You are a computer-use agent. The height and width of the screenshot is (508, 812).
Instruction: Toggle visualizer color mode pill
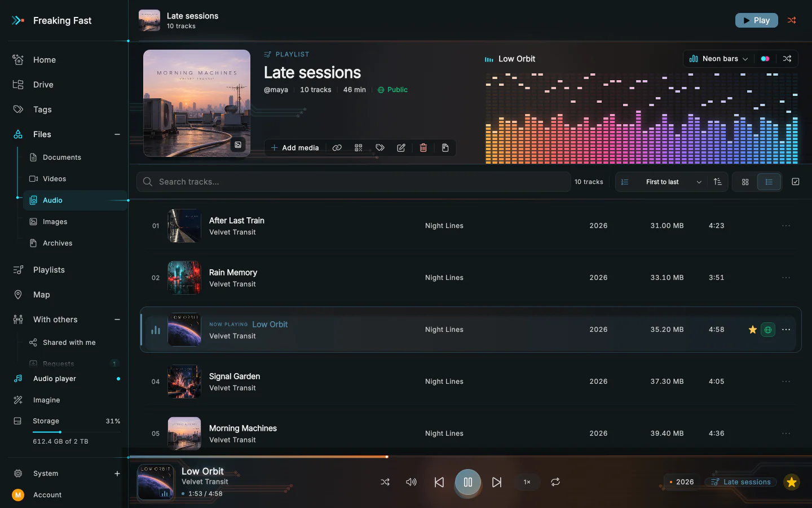765,59
